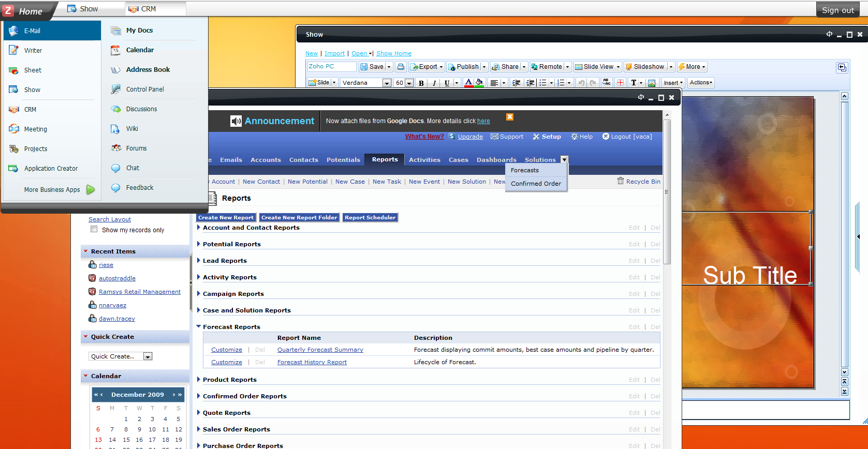Click the spell check icon
868x449 pixels.
(607, 83)
